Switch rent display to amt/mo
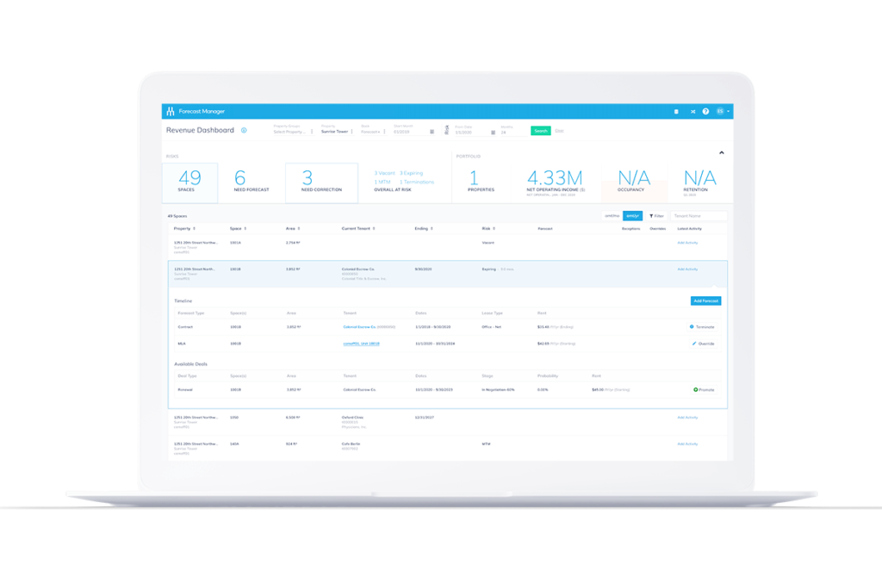Screen dimensions: 882x588 click(x=611, y=216)
